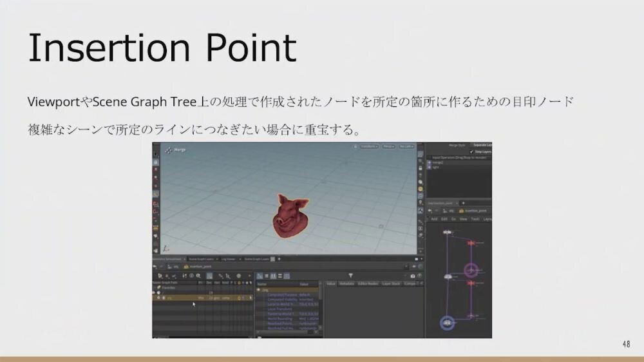The image size is (644, 362).
Task: Open the No cam dropdown in viewport
Action: (406, 147)
